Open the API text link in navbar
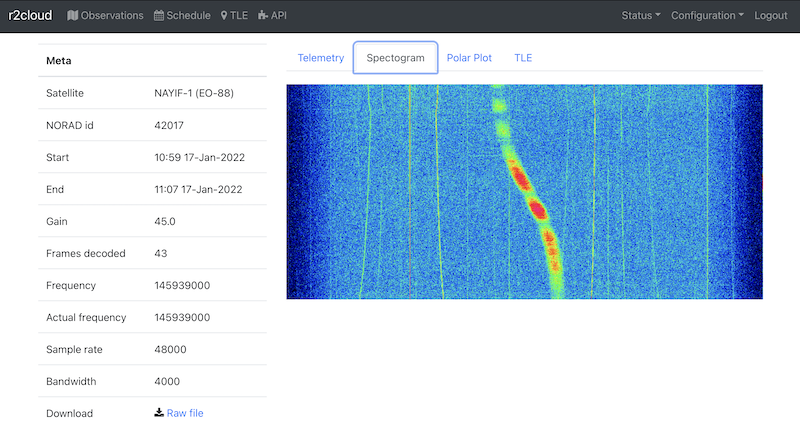 pyautogui.click(x=279, y=16)
